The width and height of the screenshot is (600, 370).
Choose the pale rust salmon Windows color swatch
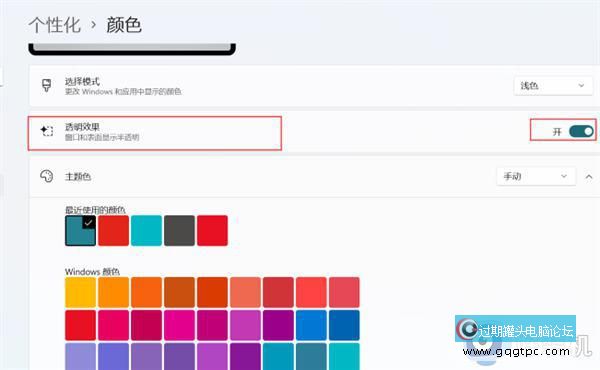245,292
